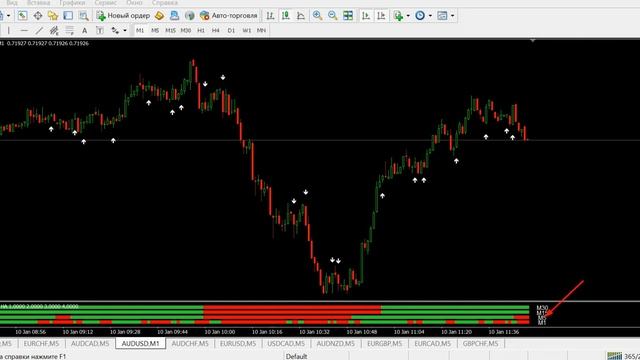Open the Data Window crosshair-target icon
Image resolution: width=640 pixels, height=360 pixels.
(38, 16)
